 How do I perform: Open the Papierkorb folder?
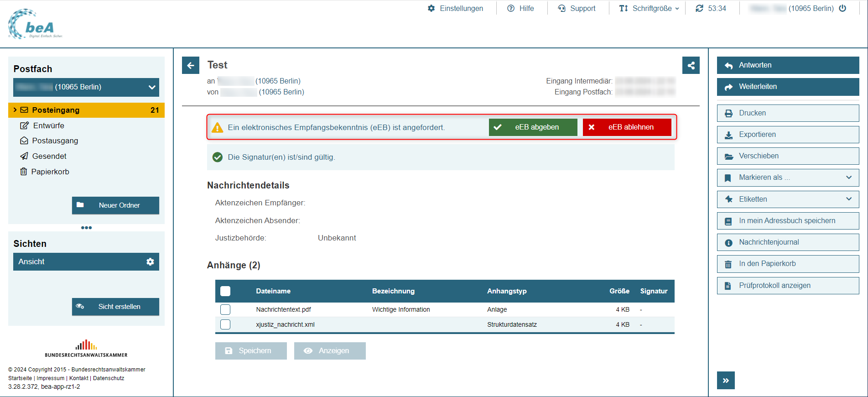pos(50,172)
